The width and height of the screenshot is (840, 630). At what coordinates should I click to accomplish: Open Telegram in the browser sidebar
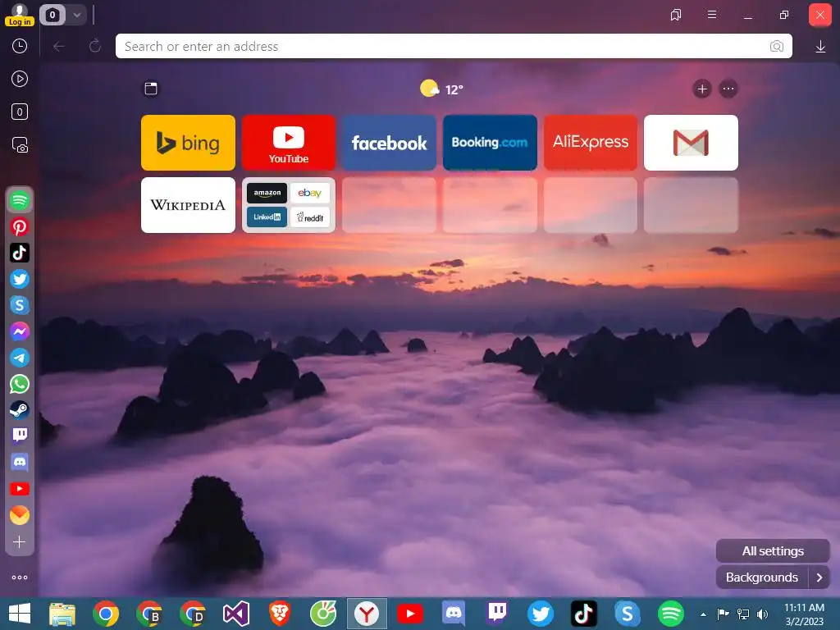pos(20,358)
